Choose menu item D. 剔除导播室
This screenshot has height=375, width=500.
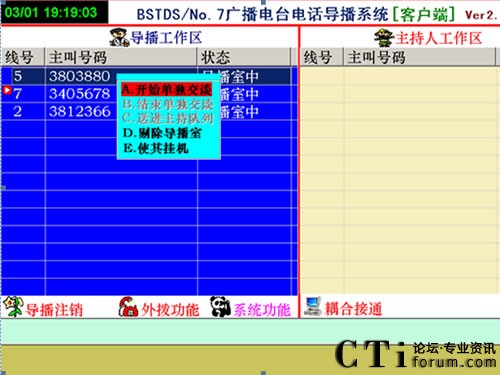pos(162,133)
